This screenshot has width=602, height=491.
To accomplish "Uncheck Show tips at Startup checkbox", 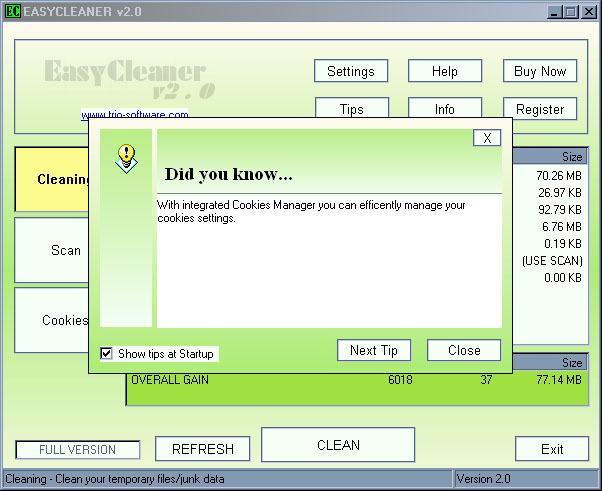I will (x=106, y=353).
